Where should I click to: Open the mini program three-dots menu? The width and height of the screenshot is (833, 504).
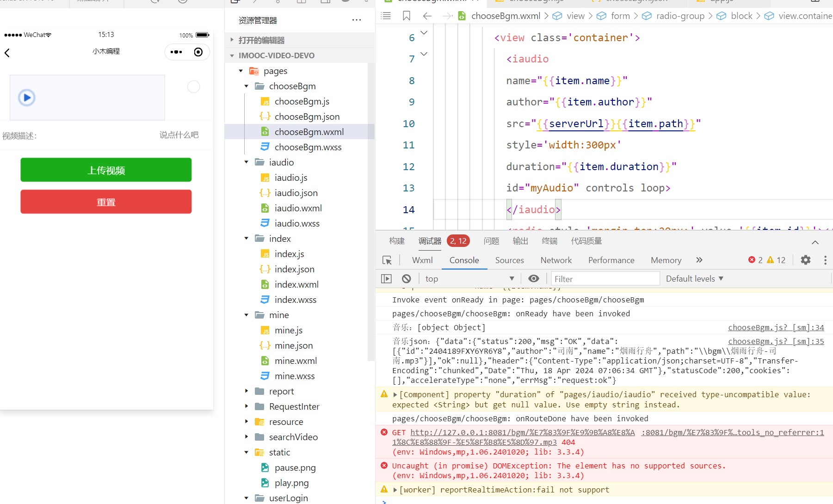[x=176, y=52]
